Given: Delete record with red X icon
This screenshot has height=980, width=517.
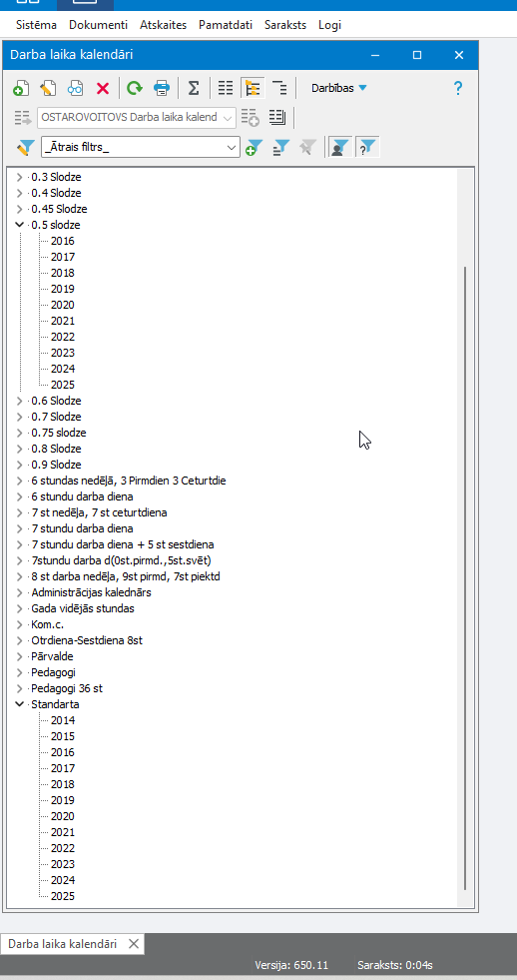Looking at the screenshot, I should point(103,88).
